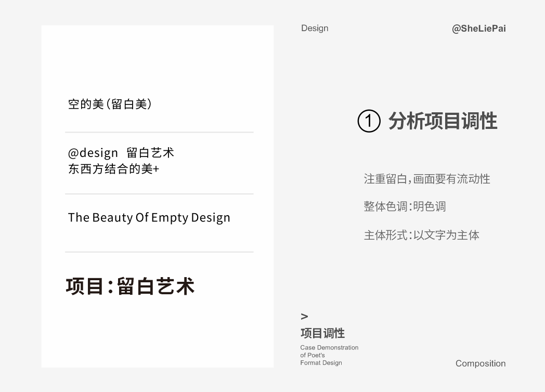Click the "Case Demonstration" caption text
The image size is (545, 392).
[329, 347]
